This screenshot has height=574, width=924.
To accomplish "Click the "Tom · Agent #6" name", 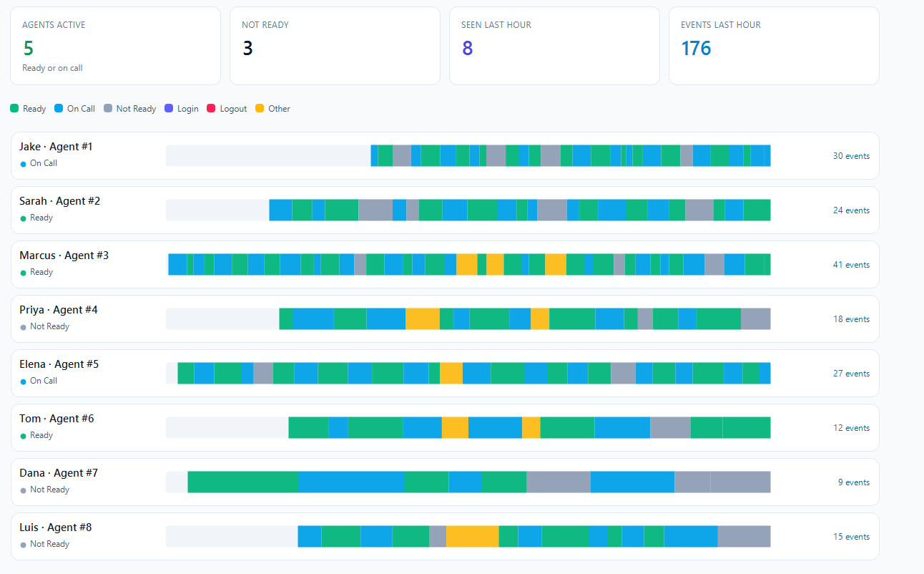I will pos(56,419).
